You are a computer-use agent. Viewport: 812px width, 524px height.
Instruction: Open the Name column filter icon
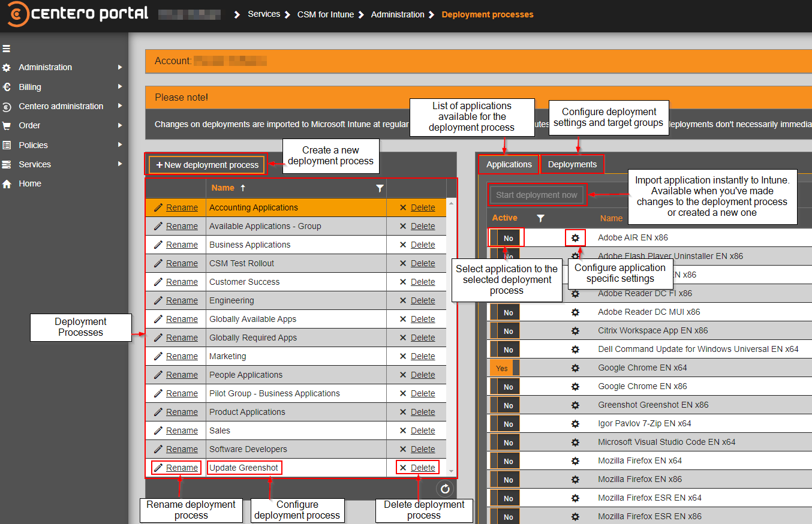click(380, 188)
